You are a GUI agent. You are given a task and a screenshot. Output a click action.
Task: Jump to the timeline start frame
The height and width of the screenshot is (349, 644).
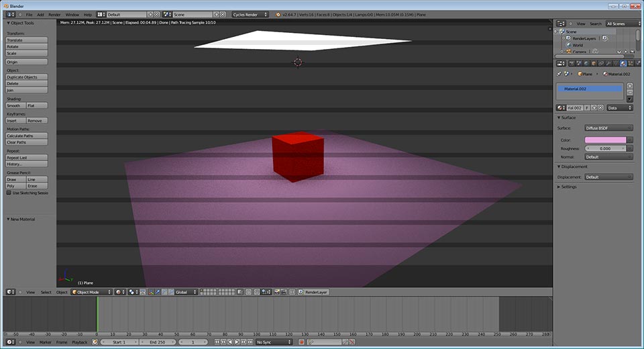pos(217,342)
